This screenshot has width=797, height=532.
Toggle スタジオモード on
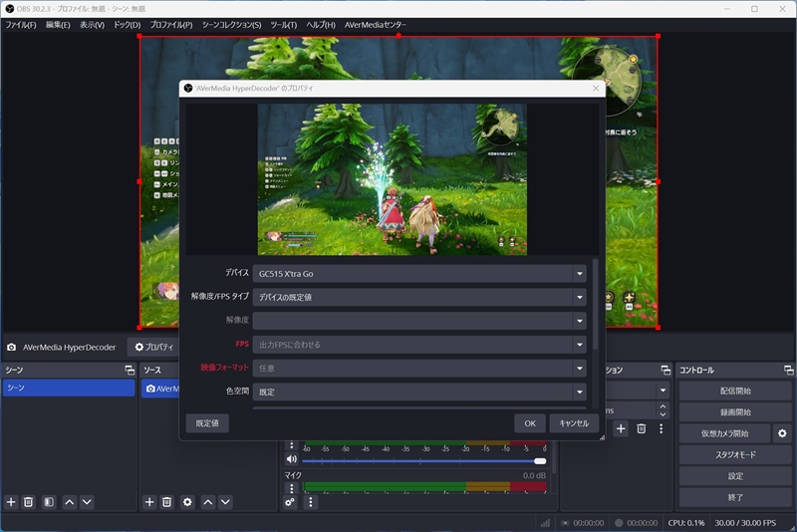[x=735, y=454]
